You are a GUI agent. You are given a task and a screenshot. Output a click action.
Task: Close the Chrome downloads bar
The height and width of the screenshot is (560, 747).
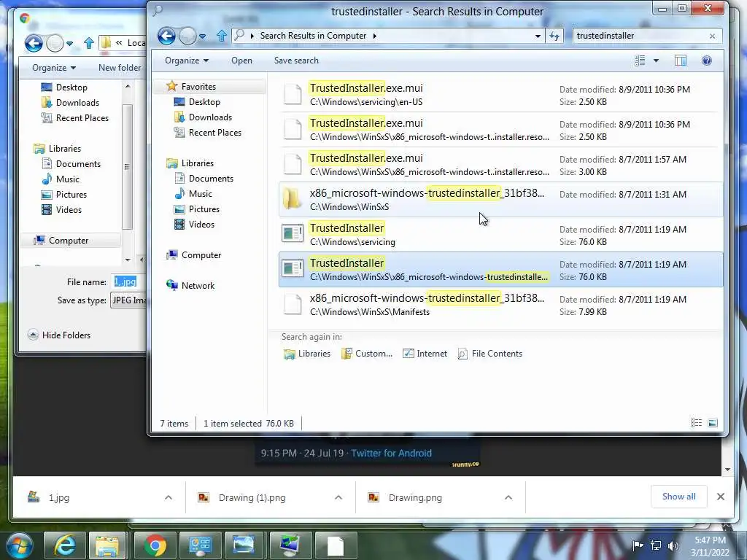(721, 497)
